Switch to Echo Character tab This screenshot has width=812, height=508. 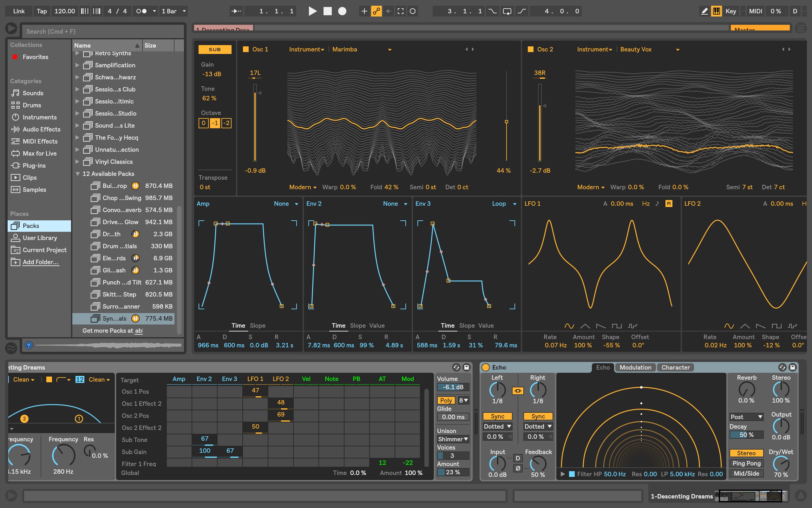(x=675, y=367)
